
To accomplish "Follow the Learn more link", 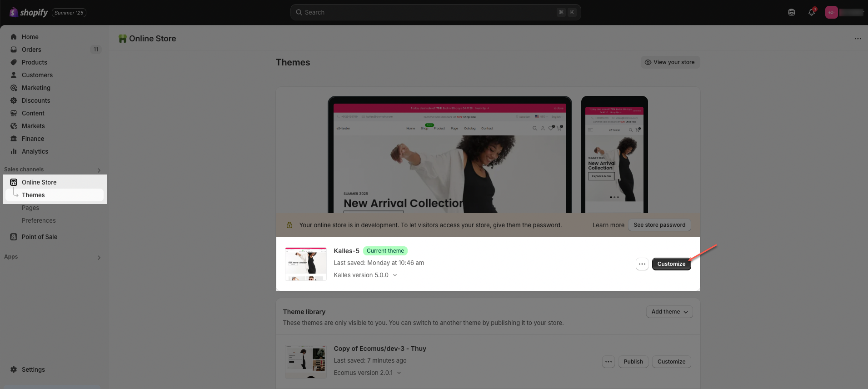I will tap(608, 225).
